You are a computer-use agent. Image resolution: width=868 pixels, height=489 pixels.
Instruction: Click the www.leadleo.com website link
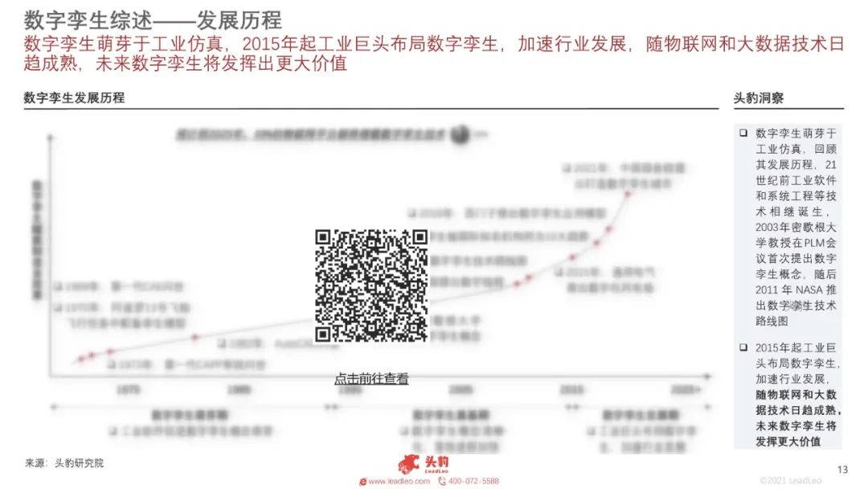coord(399,481)
